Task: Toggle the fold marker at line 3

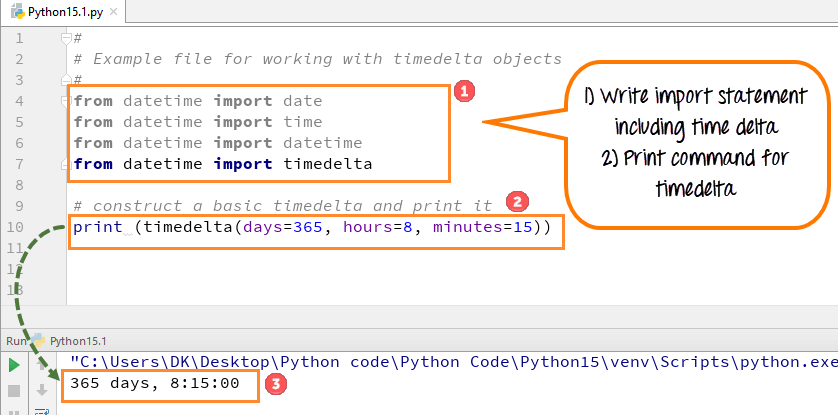Action: [x=66, y=80]
